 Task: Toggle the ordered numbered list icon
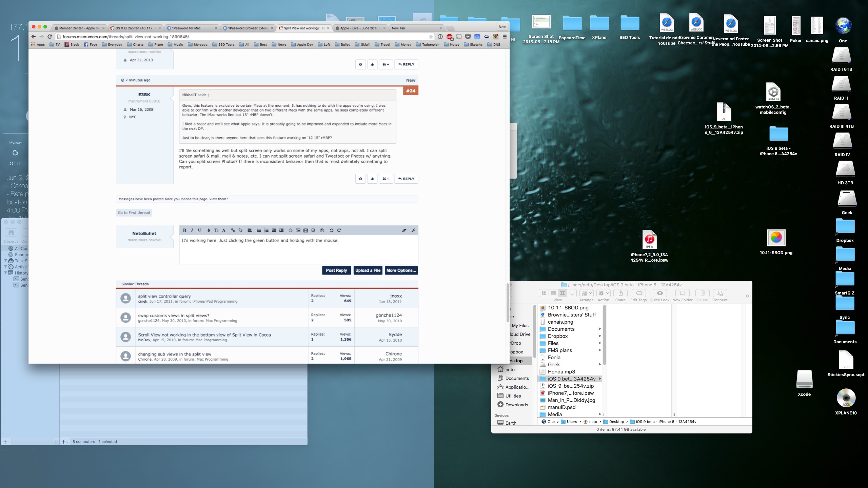(266, 230)
